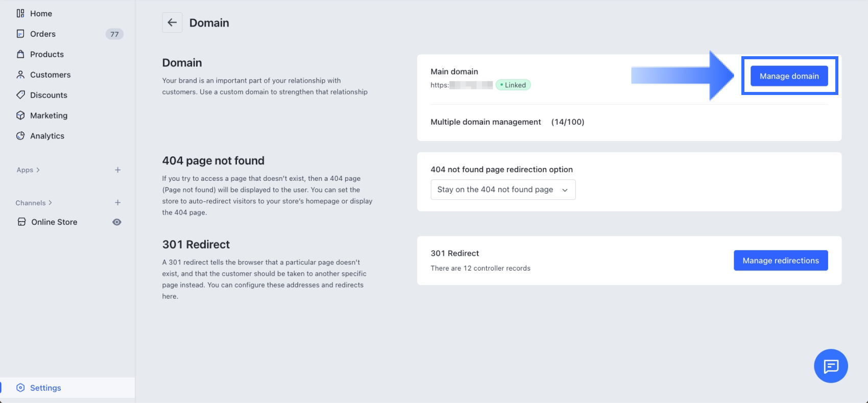
Task: Click the Settings gear icon
Action: point(20,388)
